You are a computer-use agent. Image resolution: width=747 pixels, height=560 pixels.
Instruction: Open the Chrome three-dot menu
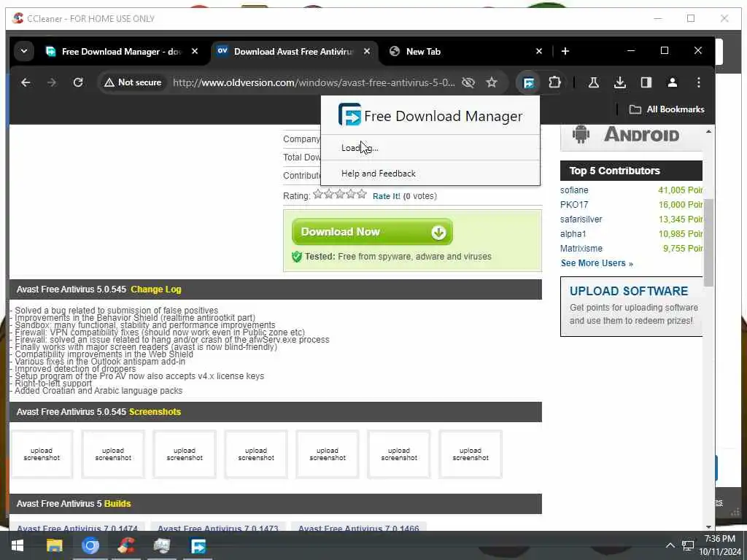click(x=698, y=83)
